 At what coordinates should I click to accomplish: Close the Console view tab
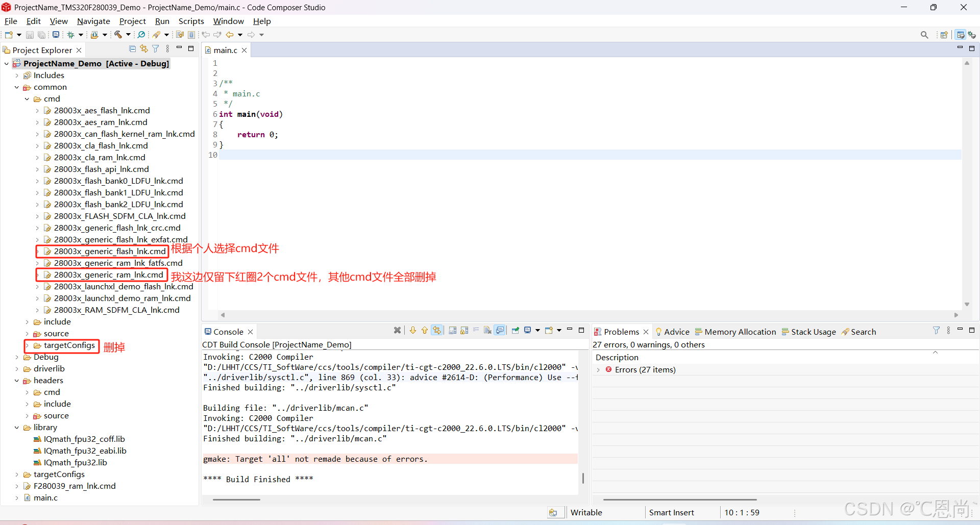pyautogui.click(x=250, y=332)
